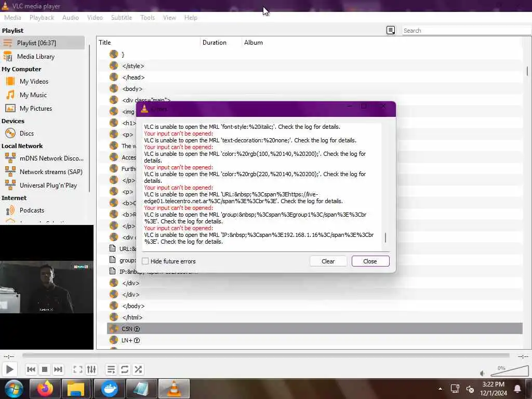
Task: Open the notifications bell icon
Action: click(518, 389)
